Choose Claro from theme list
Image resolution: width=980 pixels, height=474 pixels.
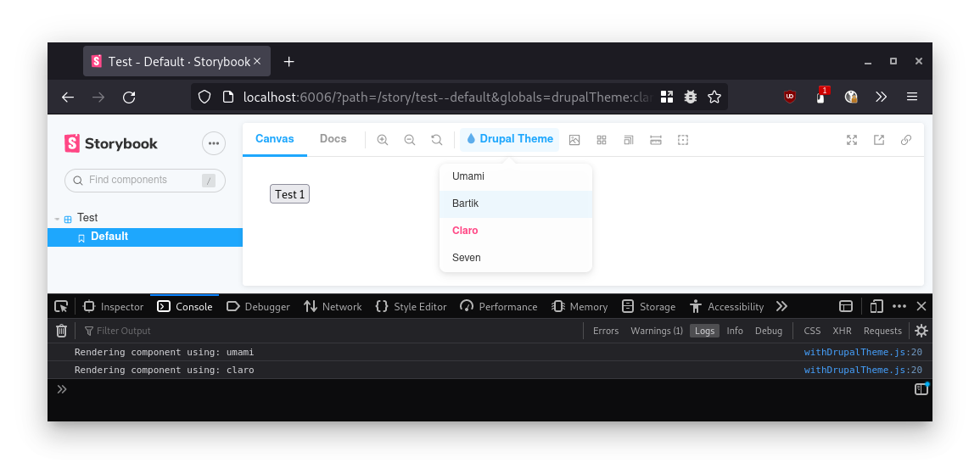(x=516, y=231)
